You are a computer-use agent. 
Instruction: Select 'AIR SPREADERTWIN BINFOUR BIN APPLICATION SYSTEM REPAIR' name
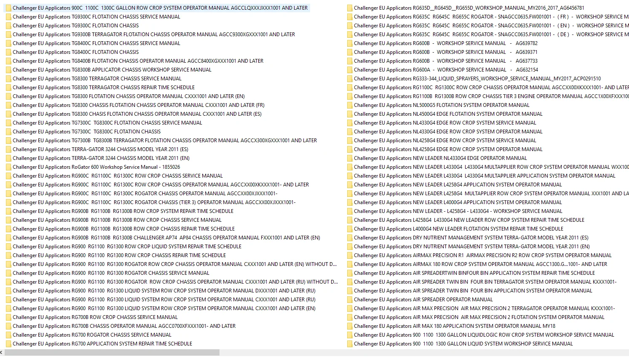pyautogui.click(x=474, y=273)
